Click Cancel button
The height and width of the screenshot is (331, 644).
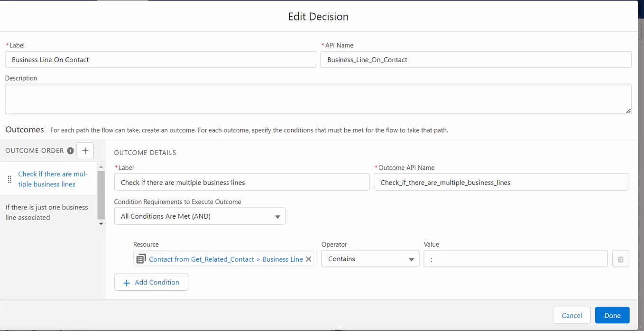(571, 315)
